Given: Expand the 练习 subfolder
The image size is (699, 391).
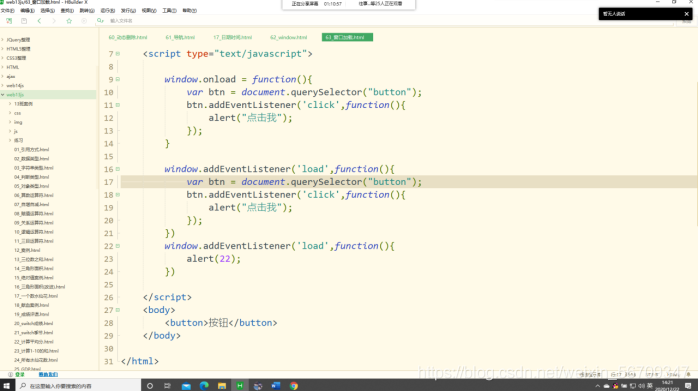Looking at the screenshot, I should [10, 140].
